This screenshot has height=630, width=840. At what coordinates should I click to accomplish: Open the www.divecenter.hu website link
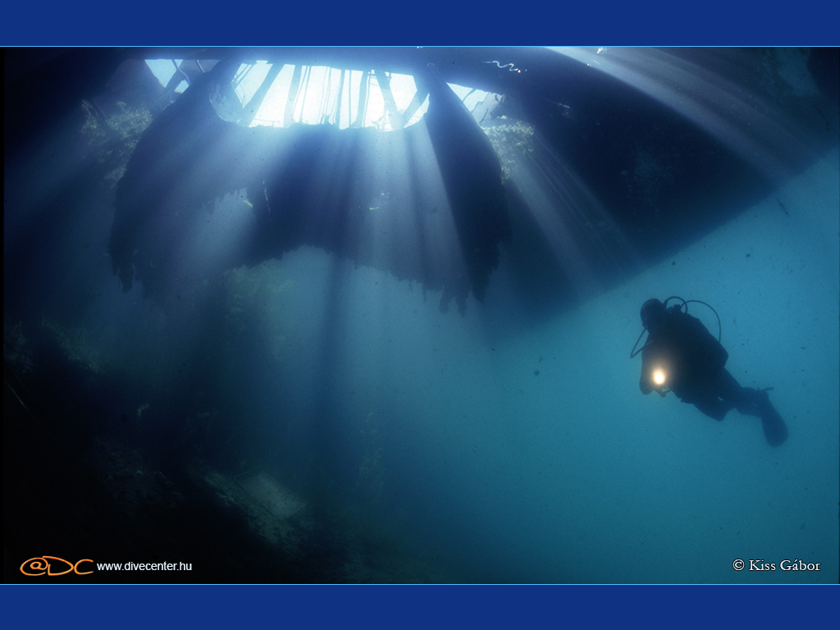pyautogui.click(x=144, y=566)
